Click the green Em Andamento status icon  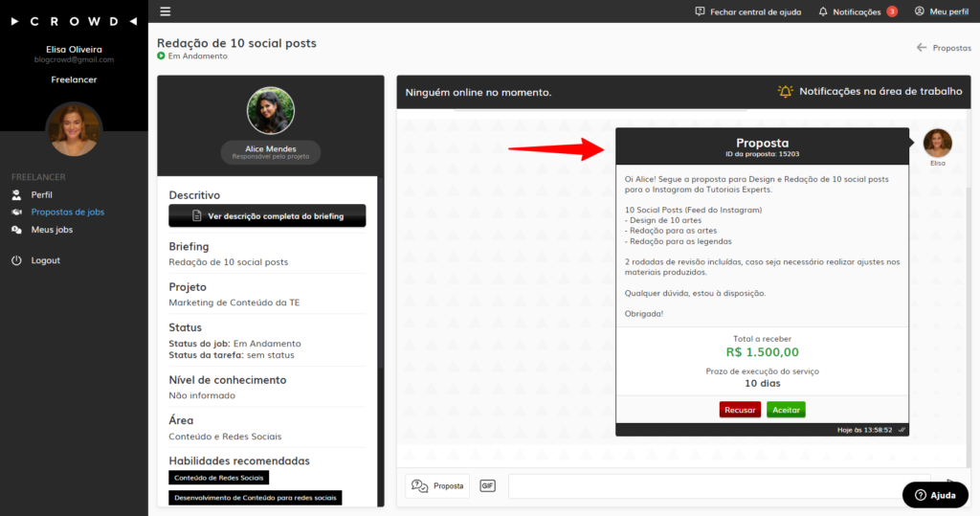(161, 56)
